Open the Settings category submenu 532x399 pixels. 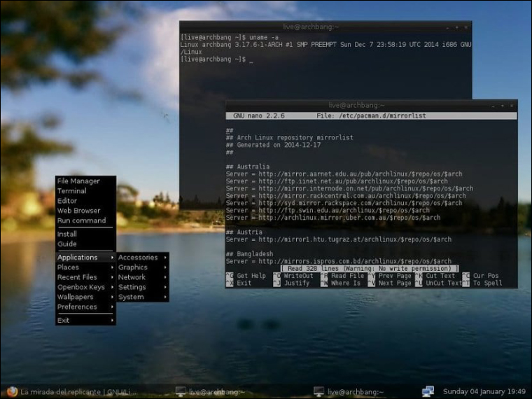pyautogui.click(x=143, y=287)
